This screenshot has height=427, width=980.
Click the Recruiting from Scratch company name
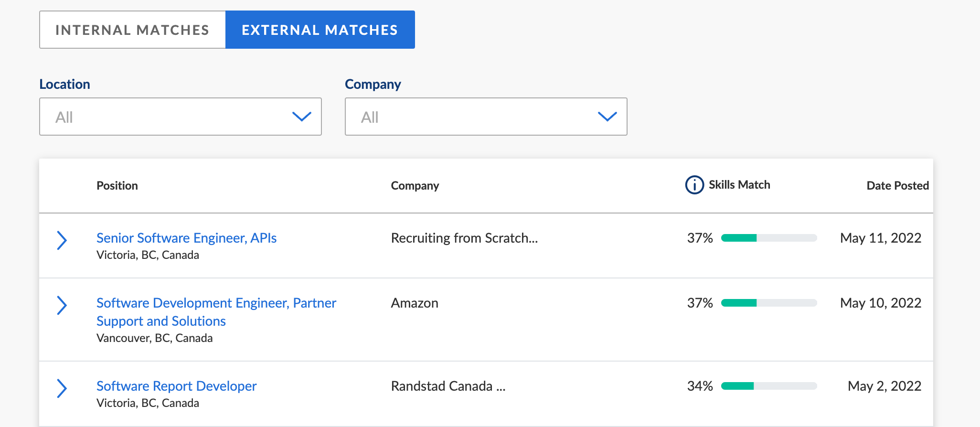tap(464, 238)
